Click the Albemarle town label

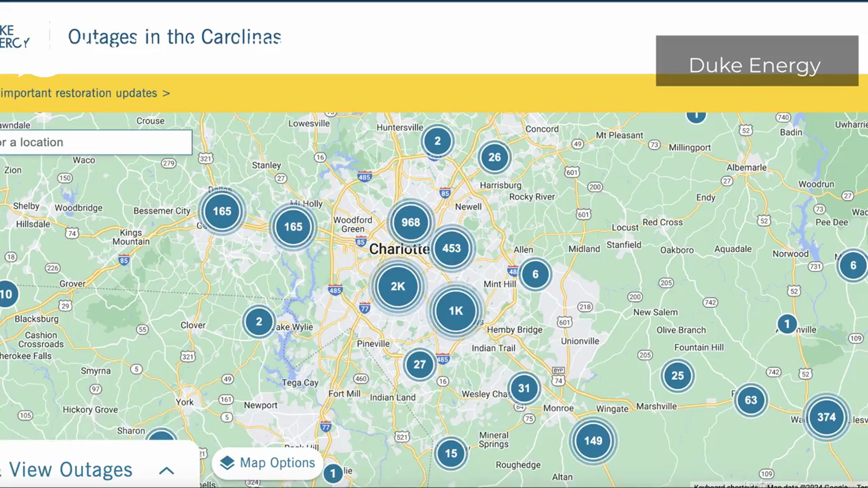[x=746, y=168]
